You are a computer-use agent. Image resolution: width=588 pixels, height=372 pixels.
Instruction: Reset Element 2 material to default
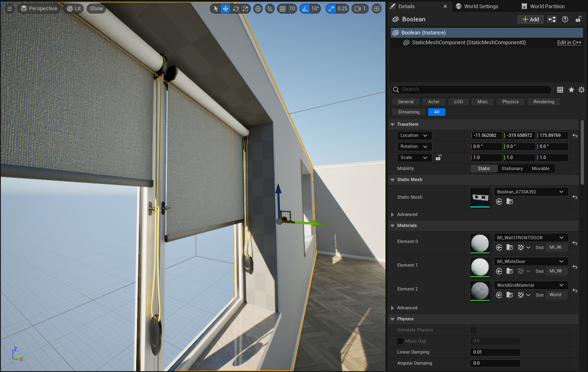point(575,291)
